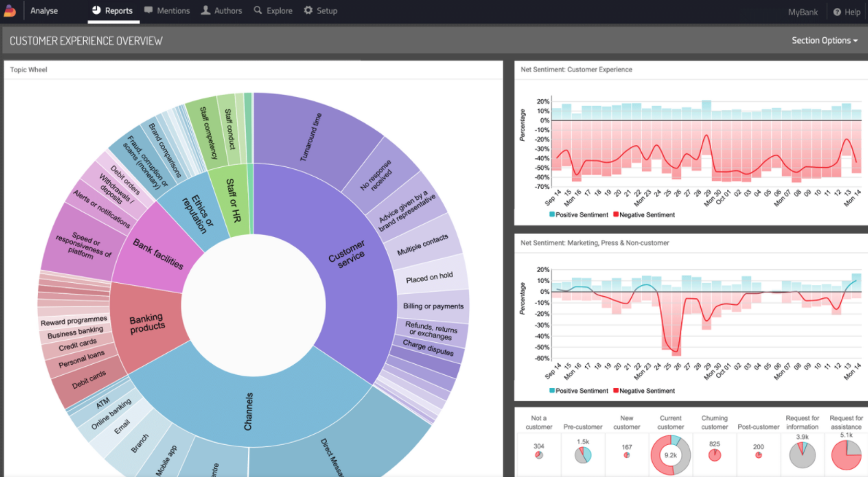Open the New customer pie chart
Viewport: 868px width, 477px height.
pyautogui.click(x=627, y=455)
